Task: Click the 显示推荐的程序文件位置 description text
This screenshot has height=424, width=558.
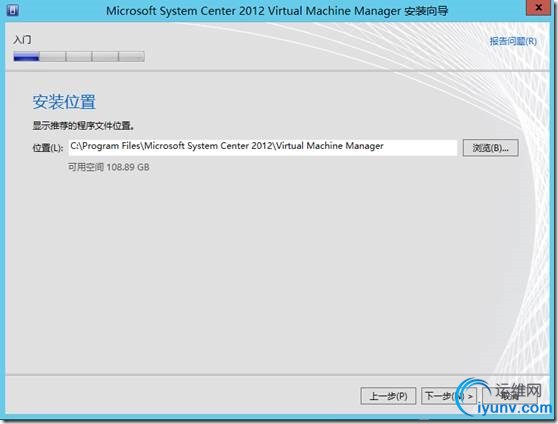Action: [x=83, y=126]
